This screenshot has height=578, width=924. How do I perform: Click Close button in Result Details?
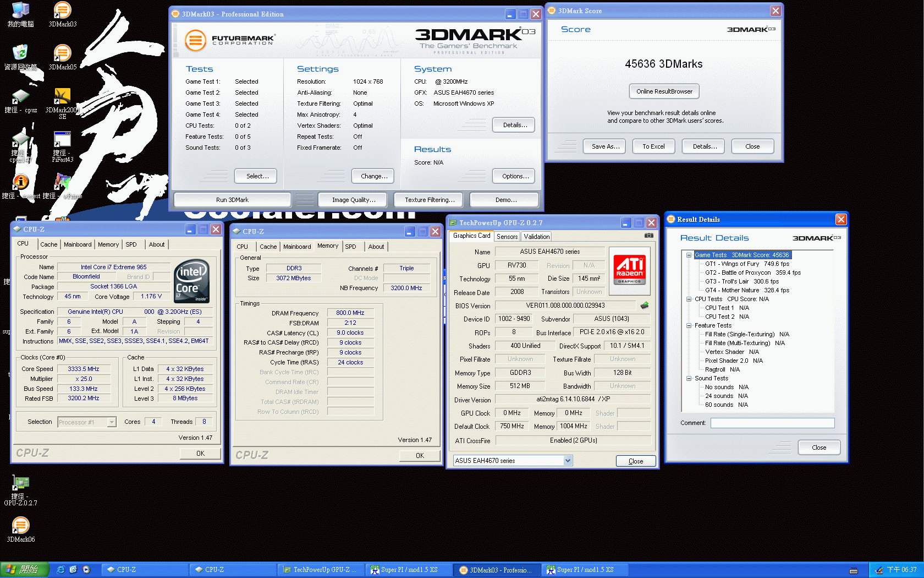[x=819, y=448]
